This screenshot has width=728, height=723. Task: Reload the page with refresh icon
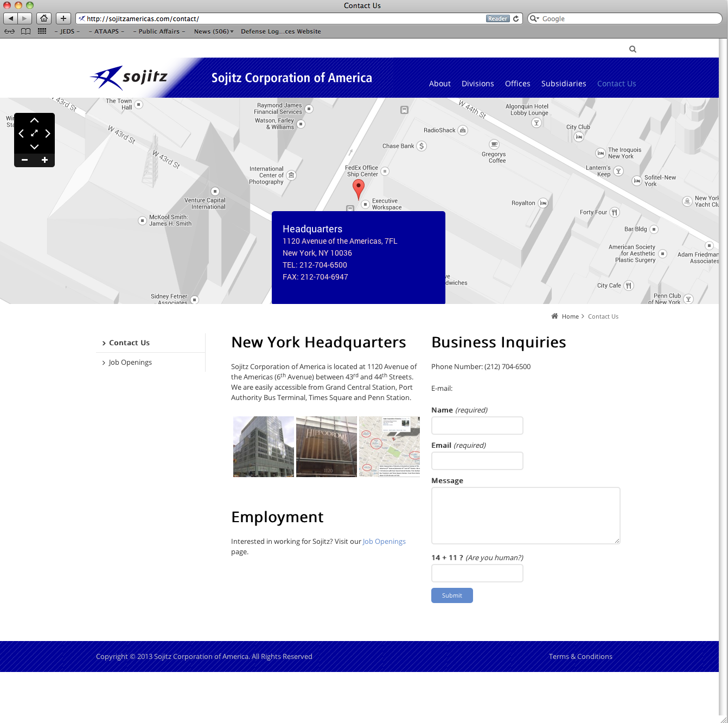516,18
